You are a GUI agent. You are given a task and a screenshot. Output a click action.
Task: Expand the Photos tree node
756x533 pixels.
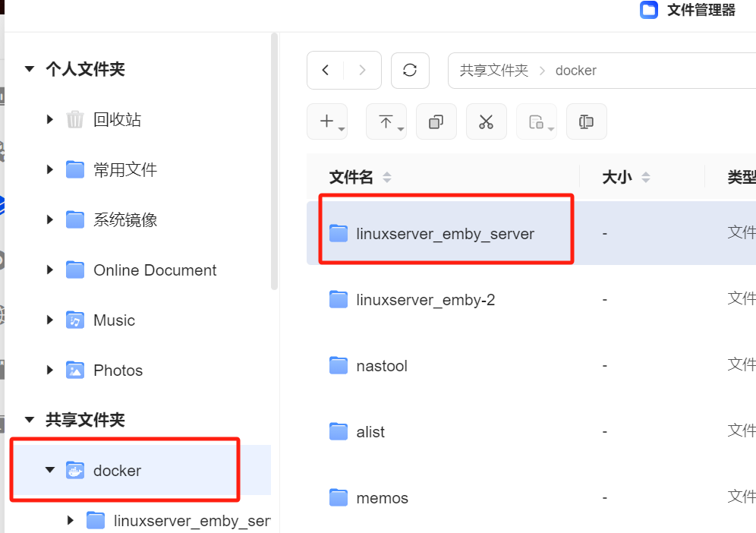click(49, 371)
